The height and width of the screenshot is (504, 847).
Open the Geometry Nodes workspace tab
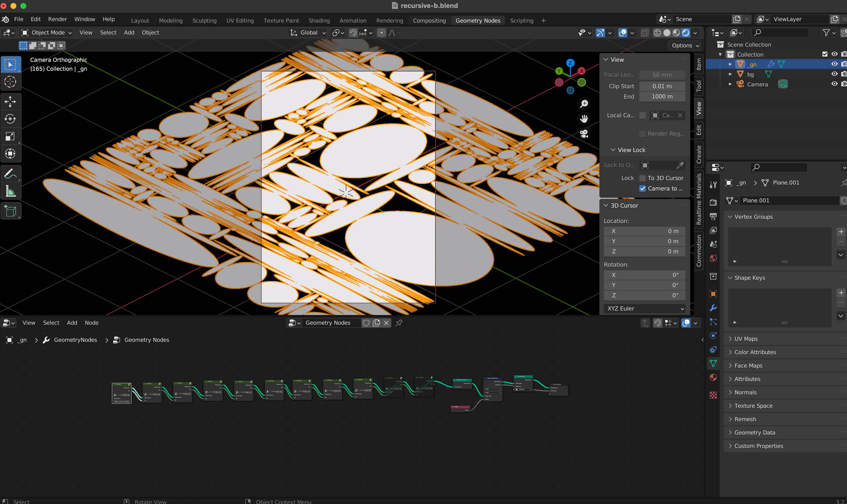[479, 20]
